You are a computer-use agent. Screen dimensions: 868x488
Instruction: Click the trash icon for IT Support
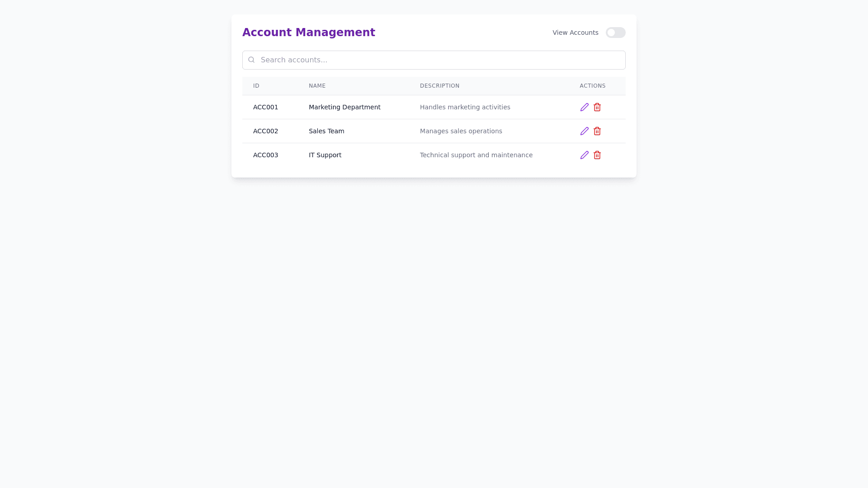(x=597, y=155)
